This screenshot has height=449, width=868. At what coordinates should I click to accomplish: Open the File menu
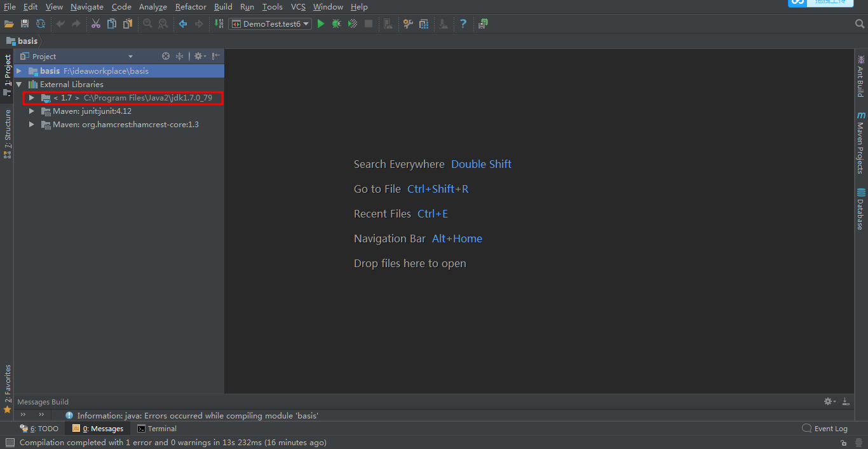coord(10,6)
